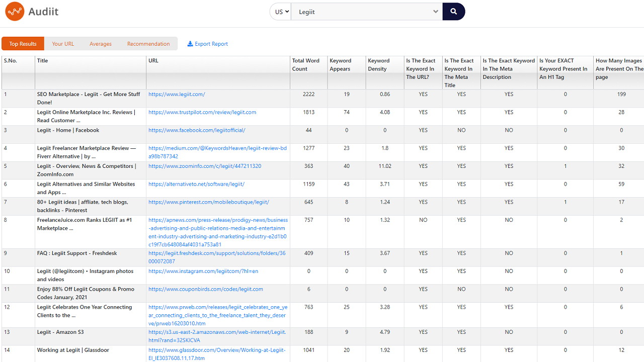Open the ZoomInfo Legiit link

click(x=205, y=166)
